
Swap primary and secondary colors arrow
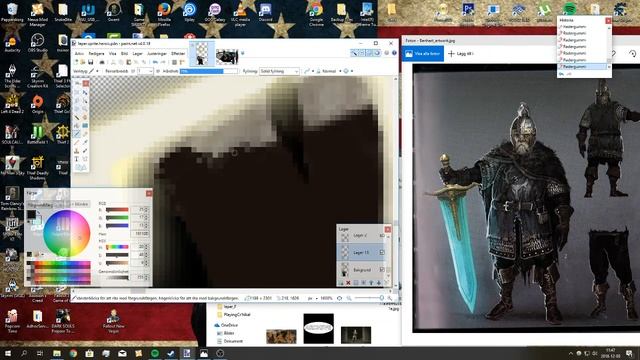pos(38,212)
